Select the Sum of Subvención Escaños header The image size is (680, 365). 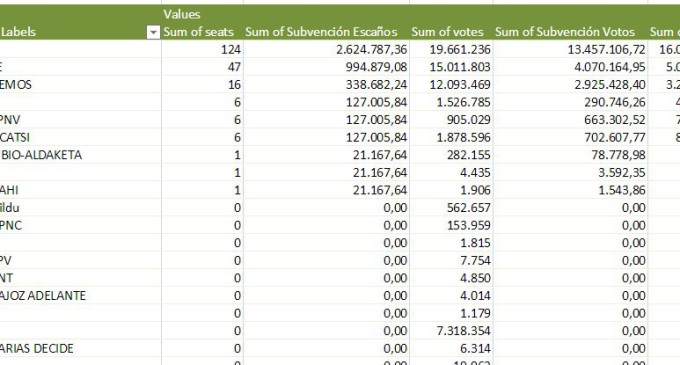pos(321,32)
